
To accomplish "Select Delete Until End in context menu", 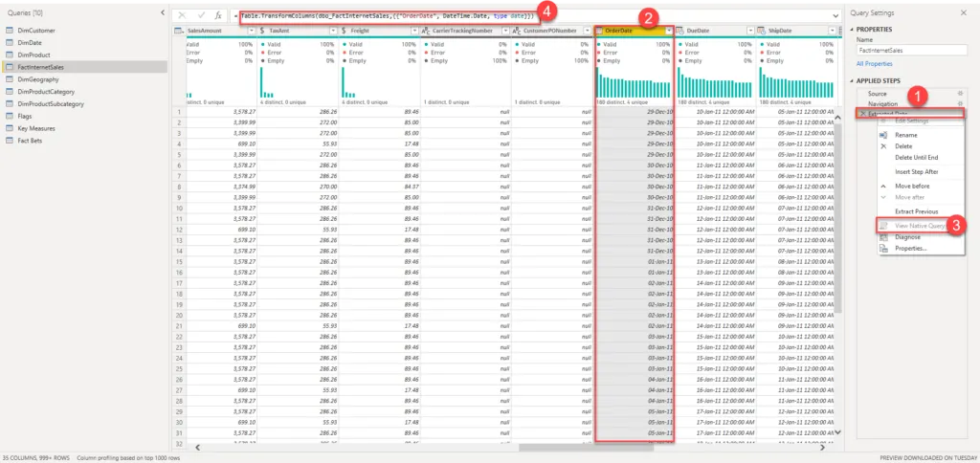I will (x=916, y=157).
